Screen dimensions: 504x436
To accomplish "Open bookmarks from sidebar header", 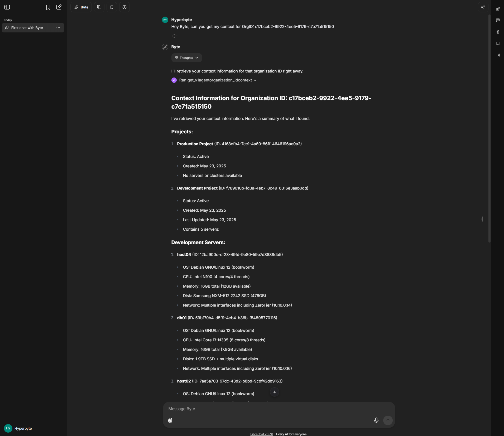I will (48, 7).
